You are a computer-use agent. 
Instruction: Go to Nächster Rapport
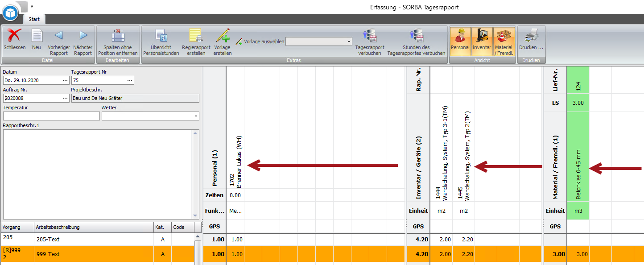coord(83,41)
